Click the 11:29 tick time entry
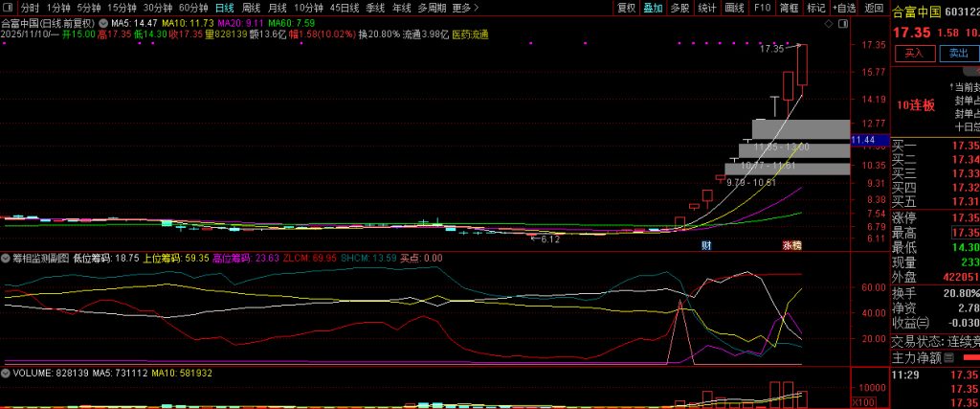This screenshot has height=409, width=980. point(903,375)
